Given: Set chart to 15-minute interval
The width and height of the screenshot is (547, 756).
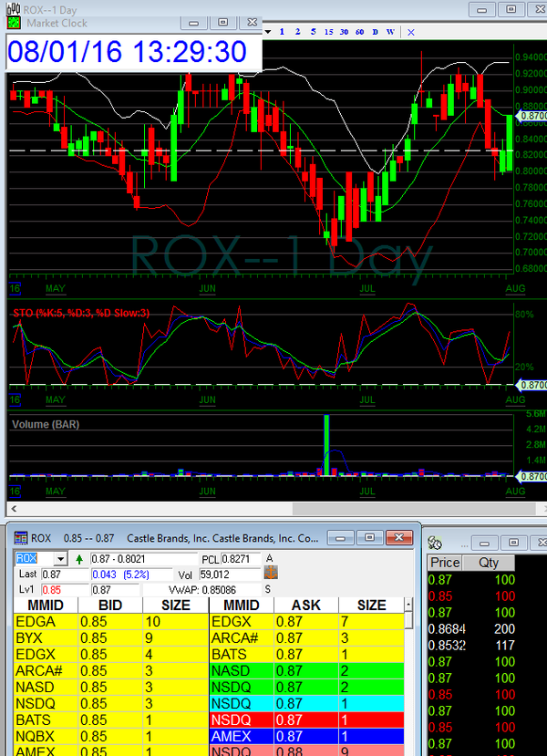Looking at the screenshot, I should click(x=328, y=32).
